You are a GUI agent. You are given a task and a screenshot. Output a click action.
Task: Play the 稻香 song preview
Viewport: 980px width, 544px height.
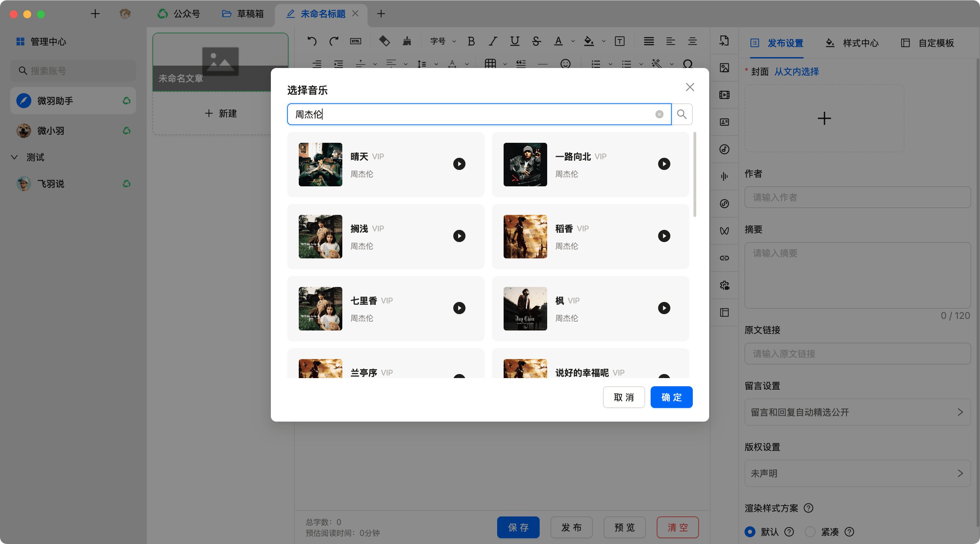(664, 236)
